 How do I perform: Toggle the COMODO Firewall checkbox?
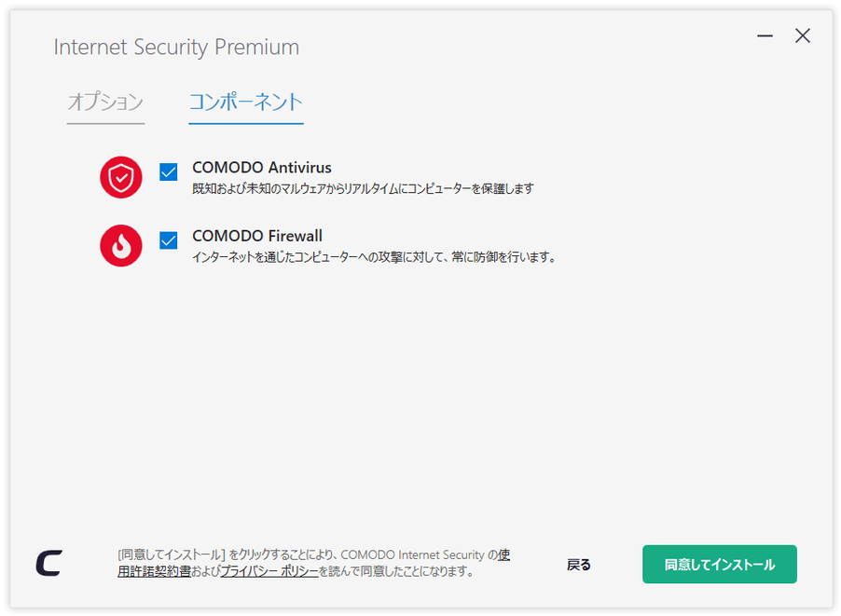point(169,240)
